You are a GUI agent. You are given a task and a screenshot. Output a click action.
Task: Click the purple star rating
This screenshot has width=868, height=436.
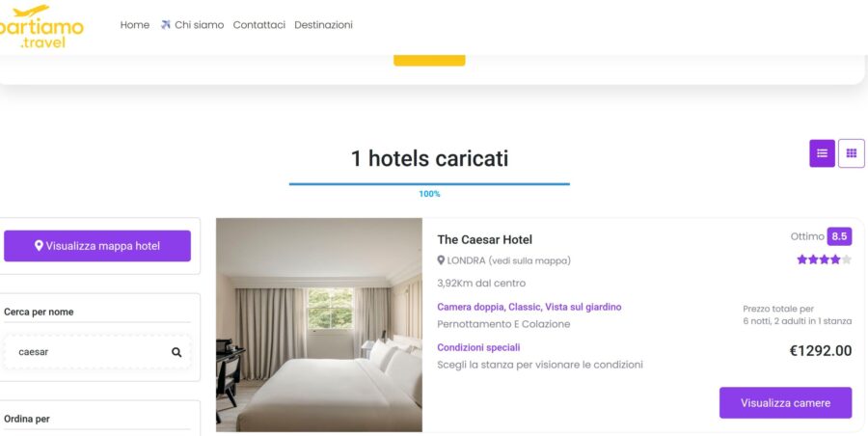pyautogui.click(x=824, y=259)
